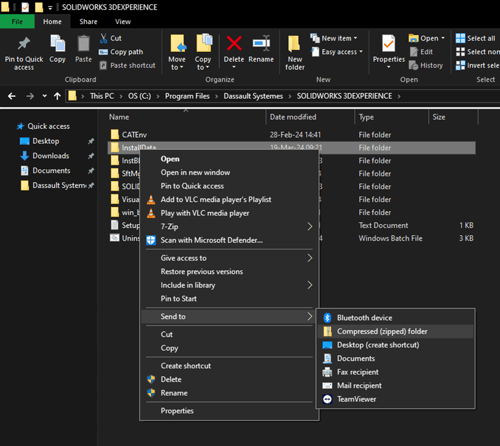Viewport: 500px width, 446px height.
Task: Send to TeamViewer
Action: tap(395, 399)
